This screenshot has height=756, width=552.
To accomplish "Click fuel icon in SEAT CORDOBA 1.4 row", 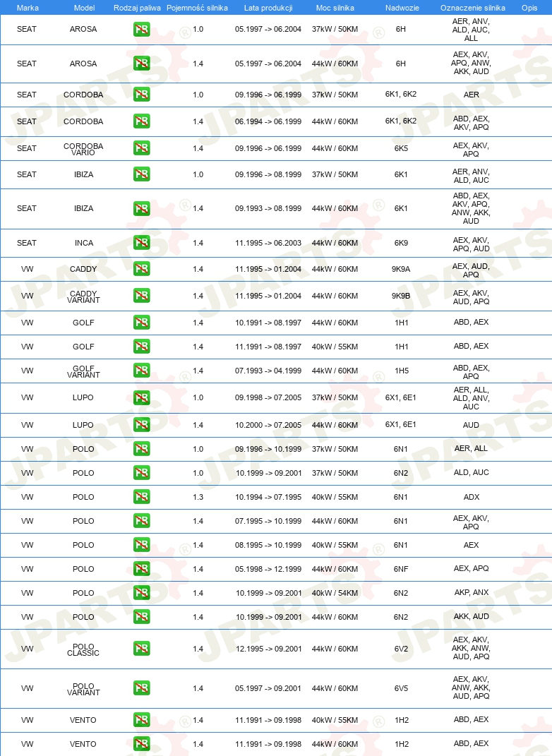I will coord(142,121).
